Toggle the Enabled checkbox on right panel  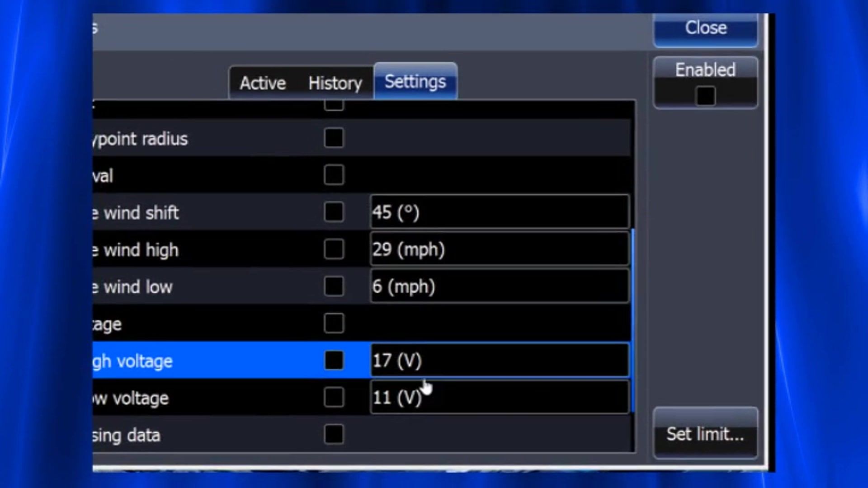706,96
